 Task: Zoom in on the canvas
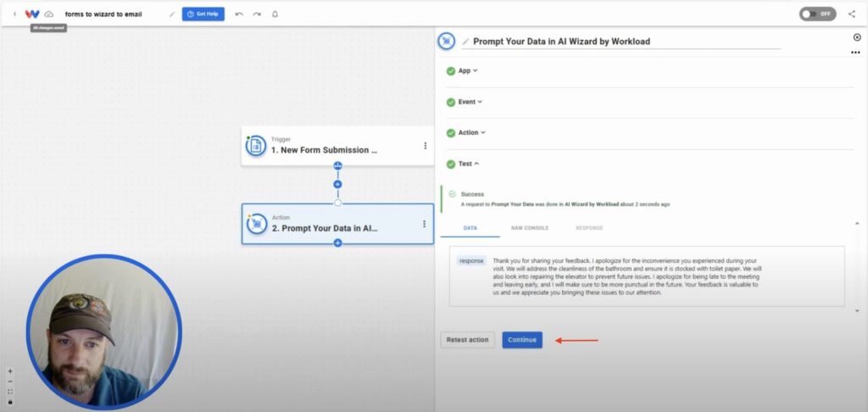pyautogui.click(x=10, y=371)
